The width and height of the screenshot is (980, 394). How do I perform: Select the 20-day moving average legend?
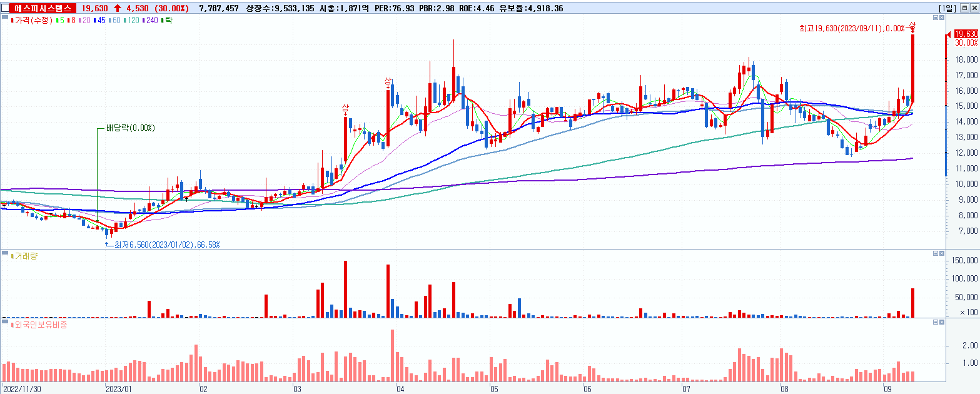[84, 21]
